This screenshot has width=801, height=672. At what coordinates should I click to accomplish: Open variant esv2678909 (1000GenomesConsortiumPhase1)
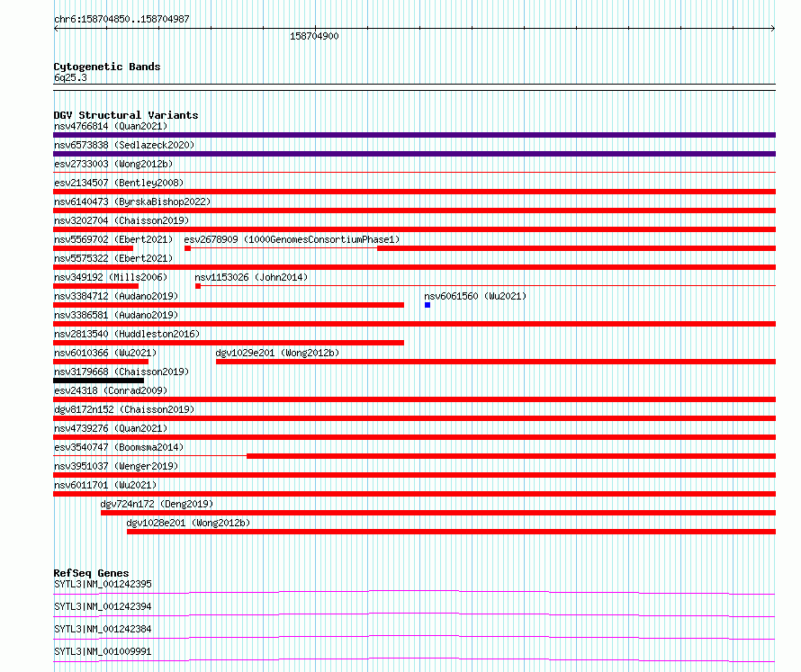point(292,239)
